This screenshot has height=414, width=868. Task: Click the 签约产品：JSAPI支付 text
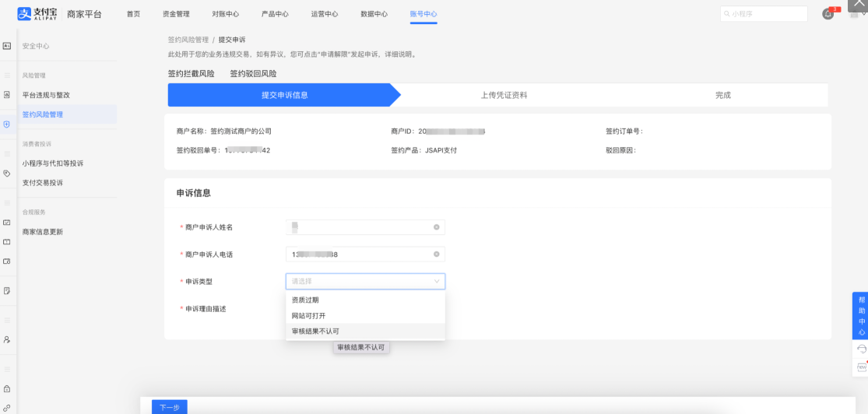(x=424, y=150)
